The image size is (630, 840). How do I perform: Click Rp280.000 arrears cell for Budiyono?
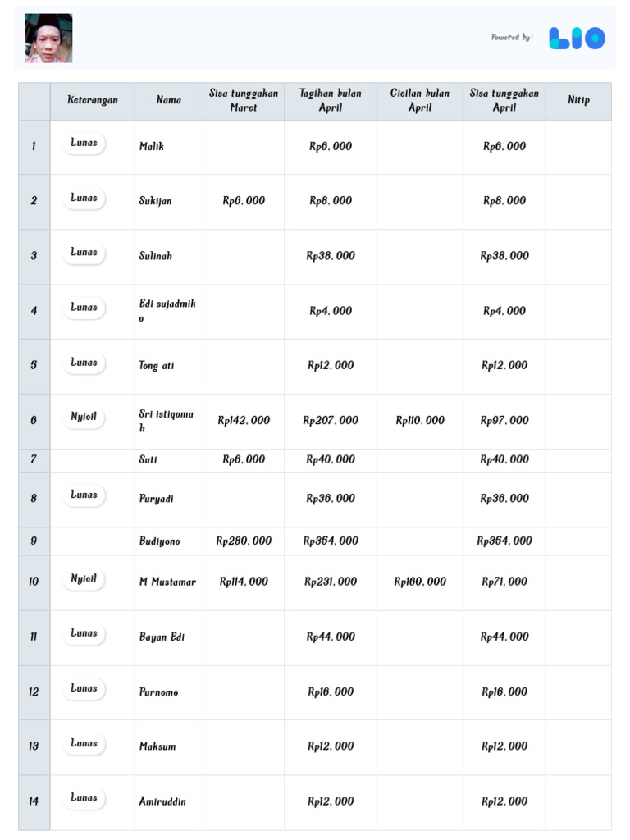(x=244, y=541)
